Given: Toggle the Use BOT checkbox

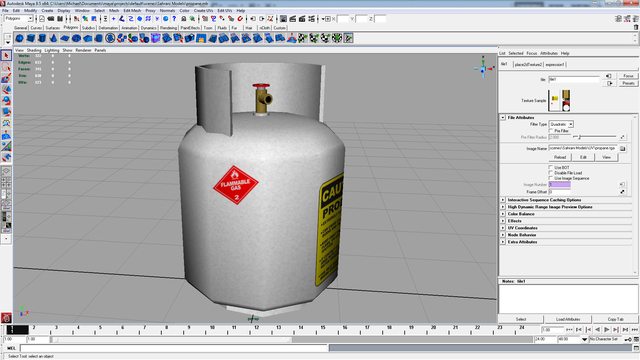Looking at the screenshot, I should coord(551,167).
